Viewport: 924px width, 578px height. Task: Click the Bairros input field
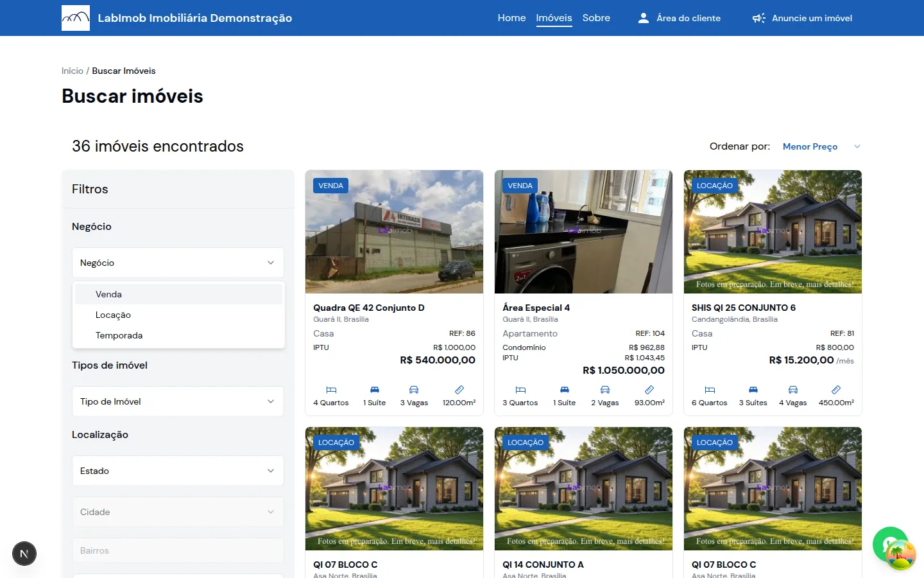[x=178, y=550]
